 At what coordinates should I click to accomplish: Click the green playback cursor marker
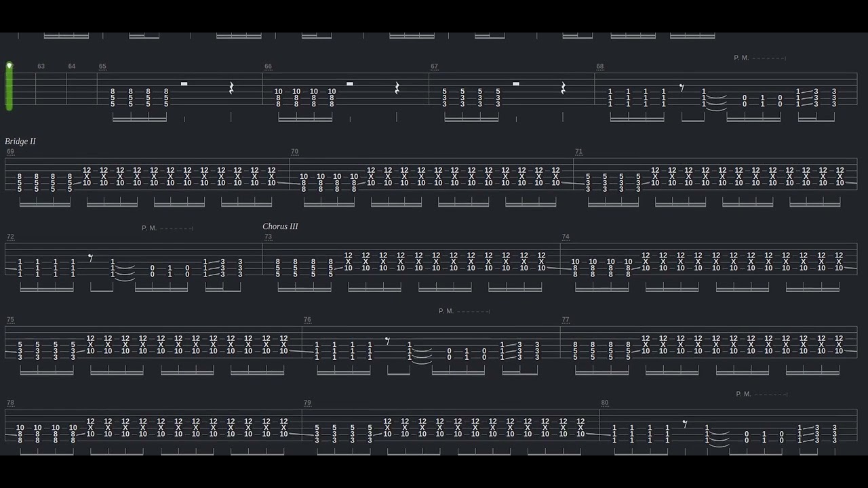pos(9,86)
